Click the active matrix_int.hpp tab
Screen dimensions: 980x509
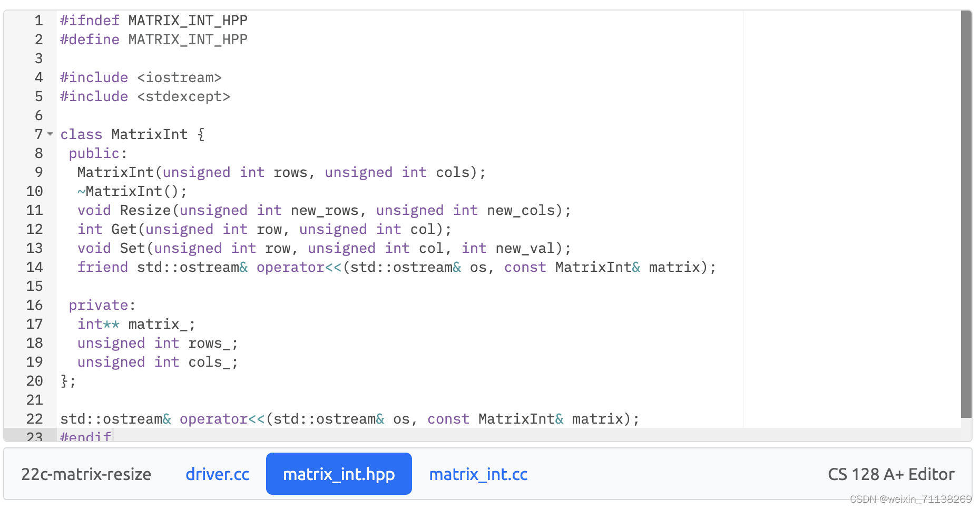[339, 474]
